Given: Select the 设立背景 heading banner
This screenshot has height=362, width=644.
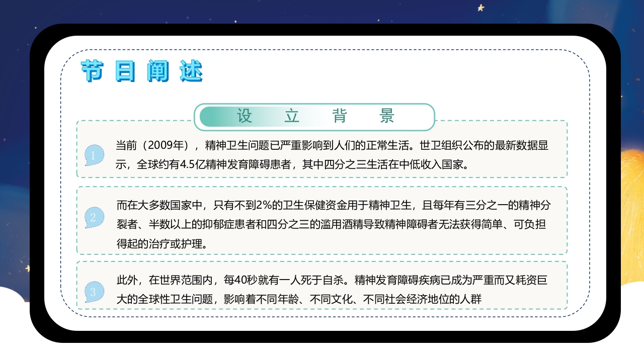Looking at the screenshot, I should pos(314,117).
